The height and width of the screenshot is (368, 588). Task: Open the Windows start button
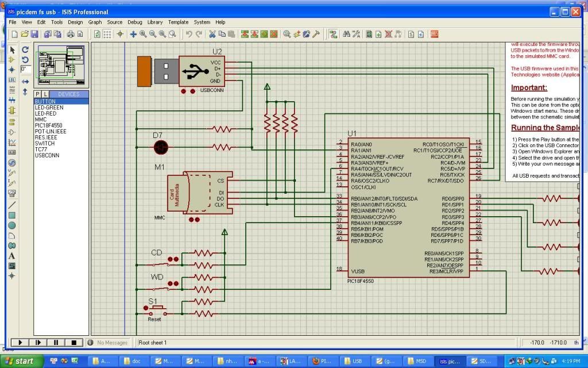click(22, 361)
